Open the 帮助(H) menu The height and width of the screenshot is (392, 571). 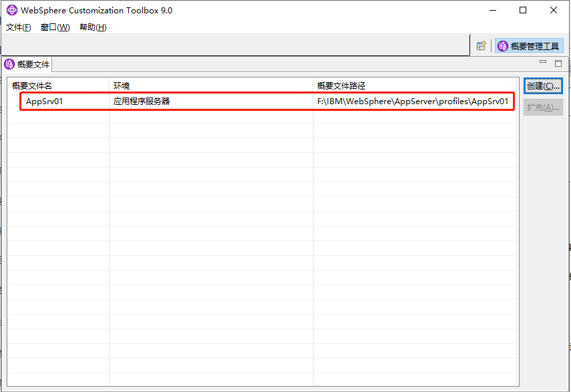tap(93, 27)
